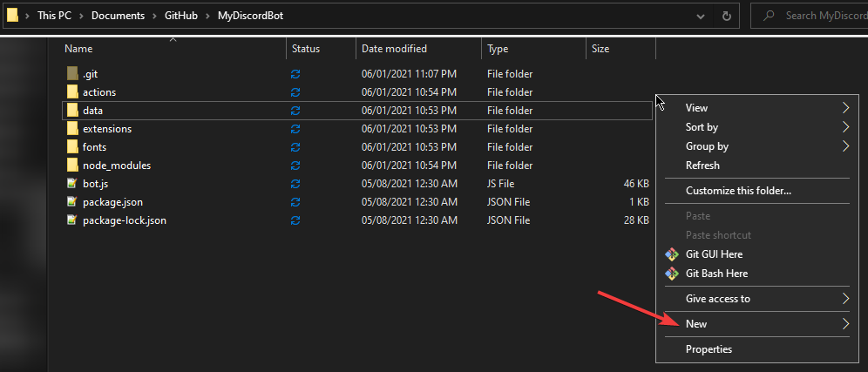
Task: Select the extensions folder row
Action: [107, 129]
